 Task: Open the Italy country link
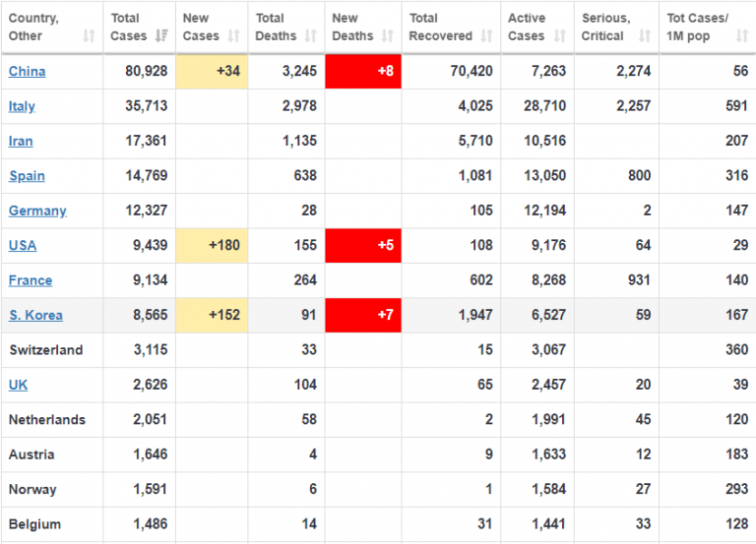[22, 106]
